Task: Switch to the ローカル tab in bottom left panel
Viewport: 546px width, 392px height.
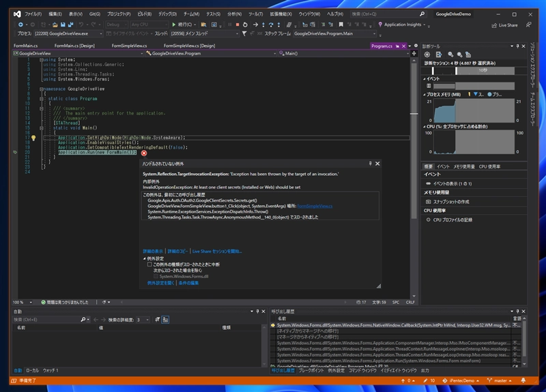Action: (32, 371)
